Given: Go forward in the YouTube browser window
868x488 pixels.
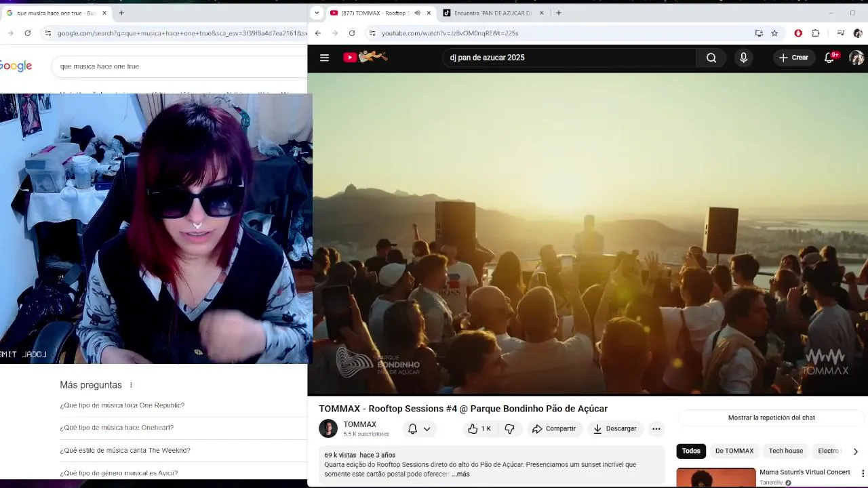Looking at the screenshot, I should click(x=335, y=33).
